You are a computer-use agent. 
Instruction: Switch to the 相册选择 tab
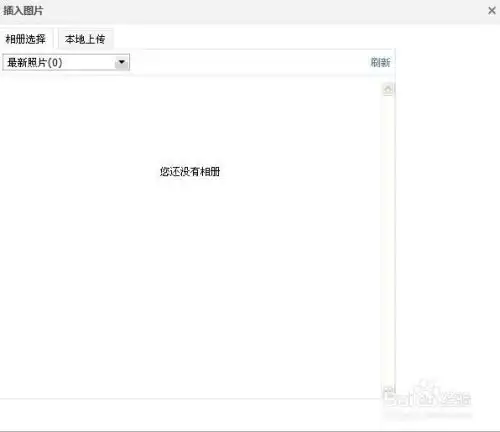[x=26, y=39]
